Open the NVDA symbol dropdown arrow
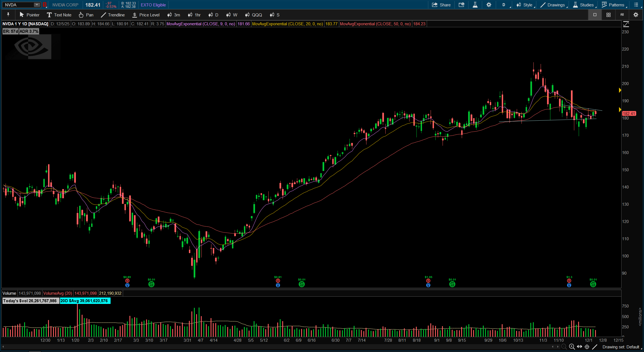 pos(37,5)
